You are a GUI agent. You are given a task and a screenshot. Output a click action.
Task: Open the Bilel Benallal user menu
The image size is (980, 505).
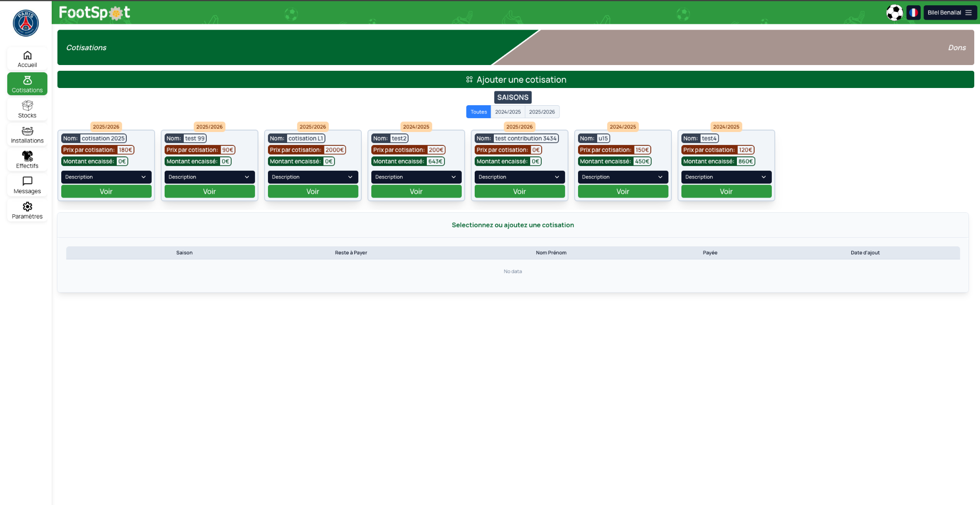950,12
